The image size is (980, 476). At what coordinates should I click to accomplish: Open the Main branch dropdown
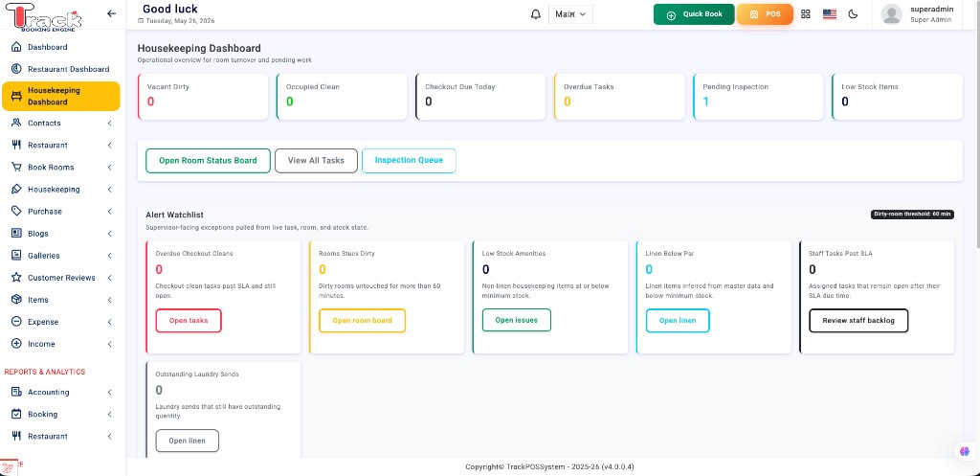tap(570, 14)
